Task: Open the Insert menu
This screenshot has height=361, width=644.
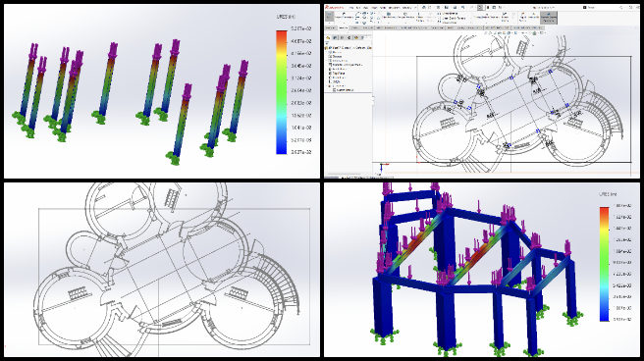Action: point(374,8)
